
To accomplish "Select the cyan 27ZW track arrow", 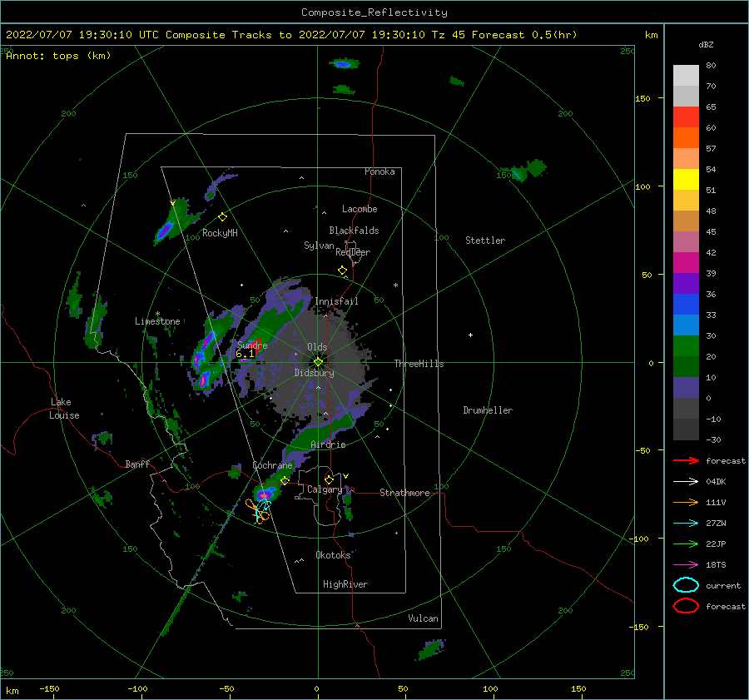I will point(686,524).
